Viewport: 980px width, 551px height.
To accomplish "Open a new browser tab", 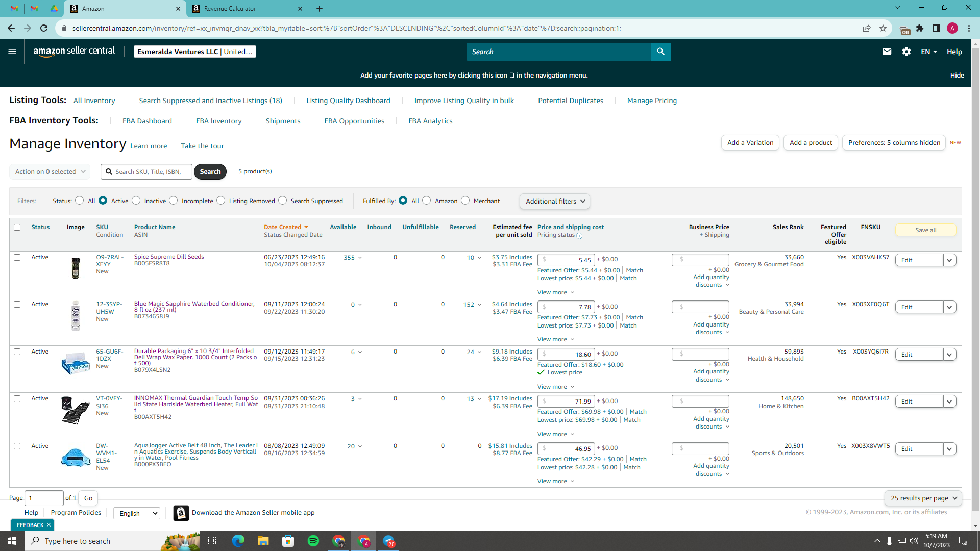I will tap(320, 9).
